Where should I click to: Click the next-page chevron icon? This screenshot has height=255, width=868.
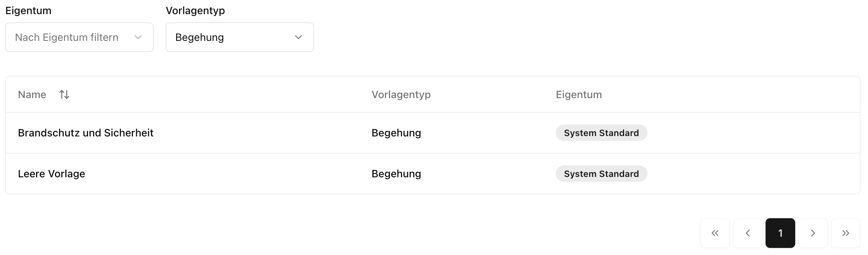coord(813,233)
